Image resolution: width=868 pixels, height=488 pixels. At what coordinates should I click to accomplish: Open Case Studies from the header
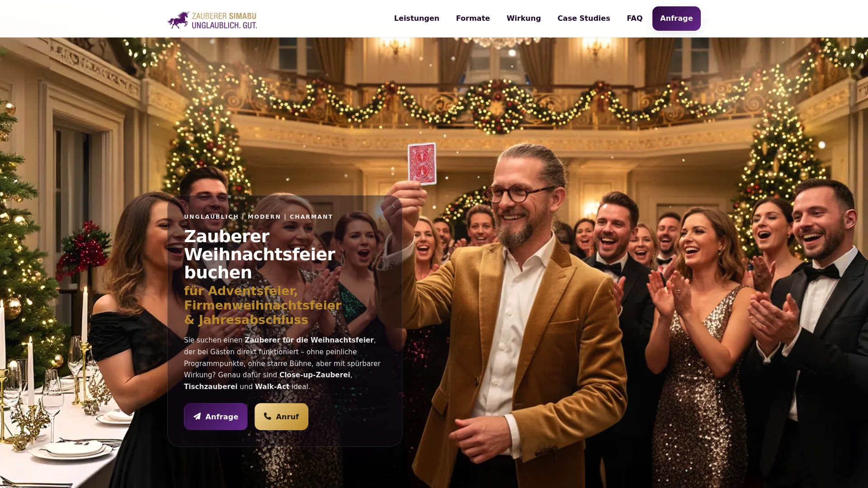584,19
